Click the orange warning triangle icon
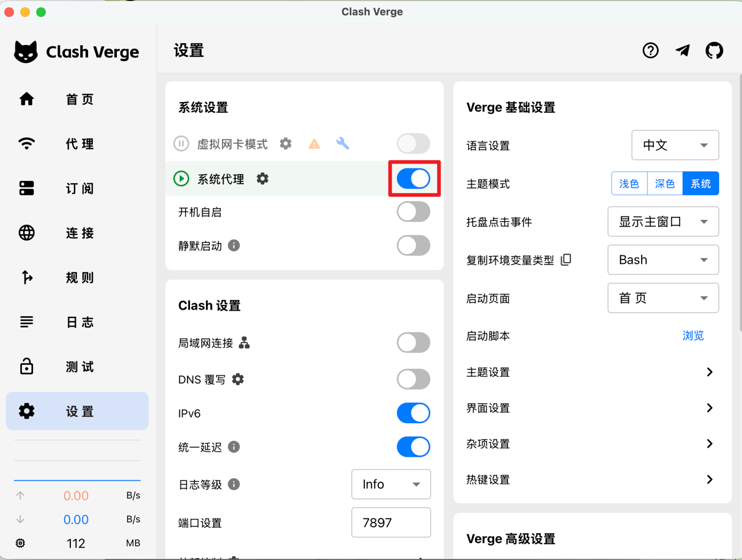The image size is (742, 560). pos(314,144)
